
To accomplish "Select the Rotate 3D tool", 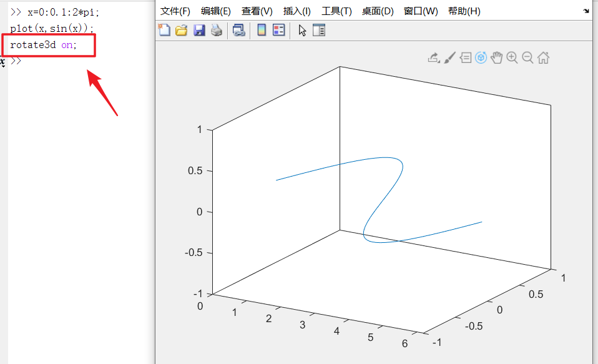I will coord(481,57).
